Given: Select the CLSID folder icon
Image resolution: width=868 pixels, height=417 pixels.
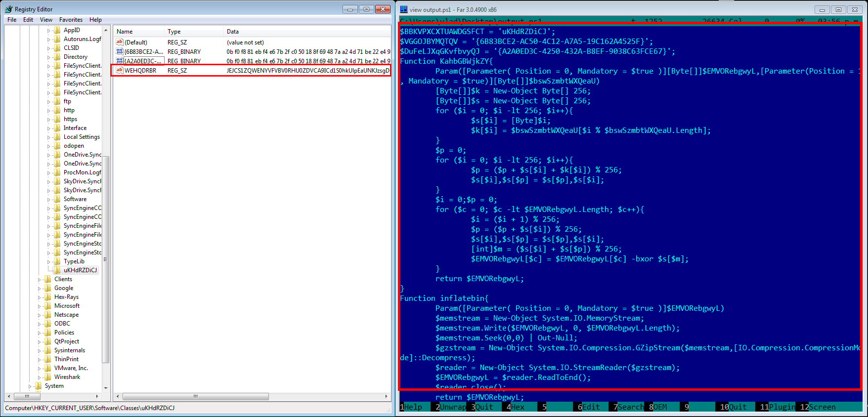Looking at the screenshot, I should [57, 48].
